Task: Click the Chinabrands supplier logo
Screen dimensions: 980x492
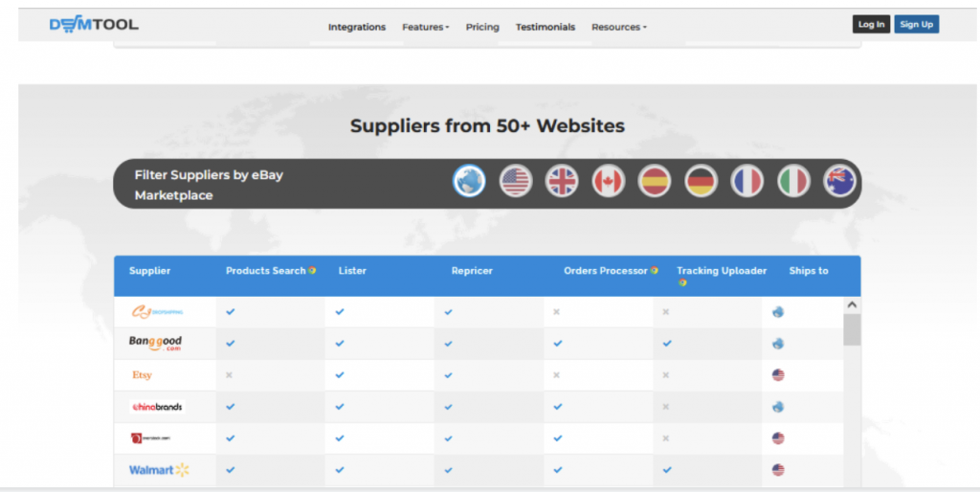Action: pos(157,407)
